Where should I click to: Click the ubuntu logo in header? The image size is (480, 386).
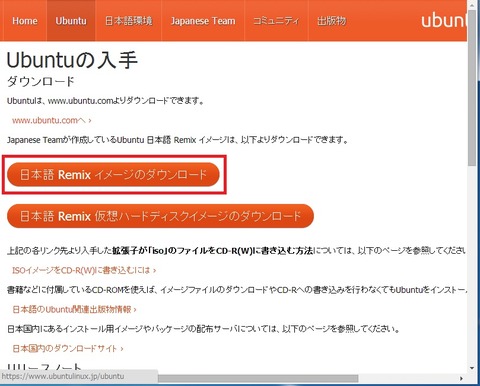pos(444,21)
